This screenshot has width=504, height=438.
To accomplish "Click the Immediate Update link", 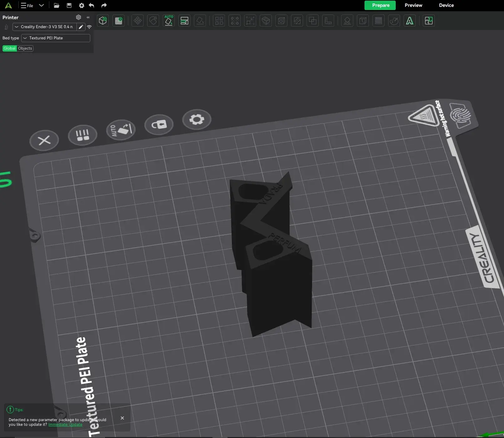I will tap(65, 425).
